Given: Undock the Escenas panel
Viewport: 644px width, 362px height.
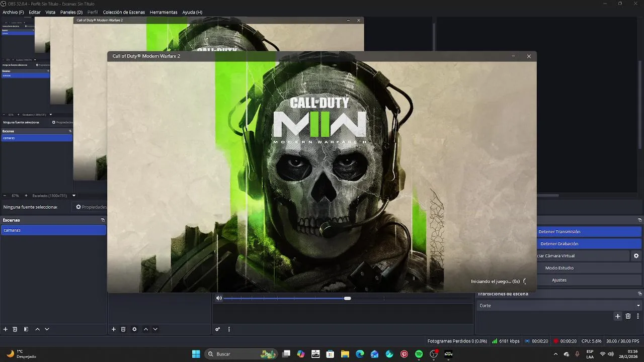Looking at the screenshot, I should pyautogui.click(x=103, y=220).
